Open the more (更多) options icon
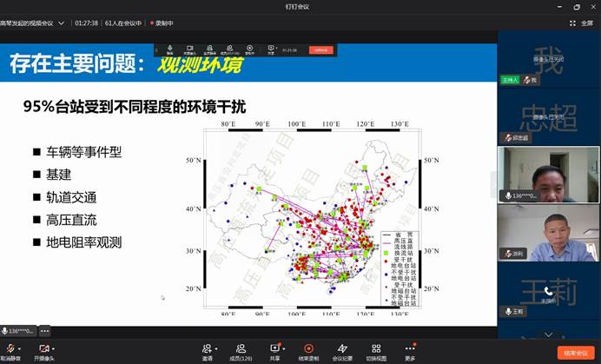Viewport: 601px width, 364px height. (x=410, y=348)
